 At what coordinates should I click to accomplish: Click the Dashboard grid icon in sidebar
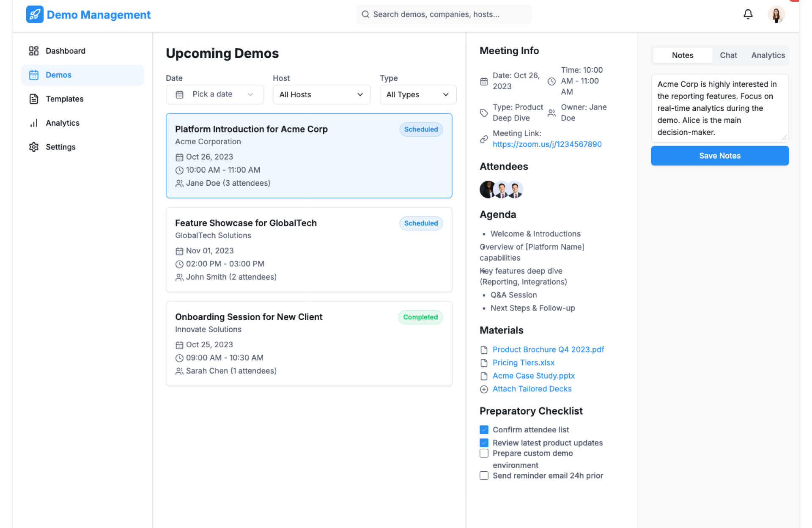pyautogui.click(x=34, y=51)
